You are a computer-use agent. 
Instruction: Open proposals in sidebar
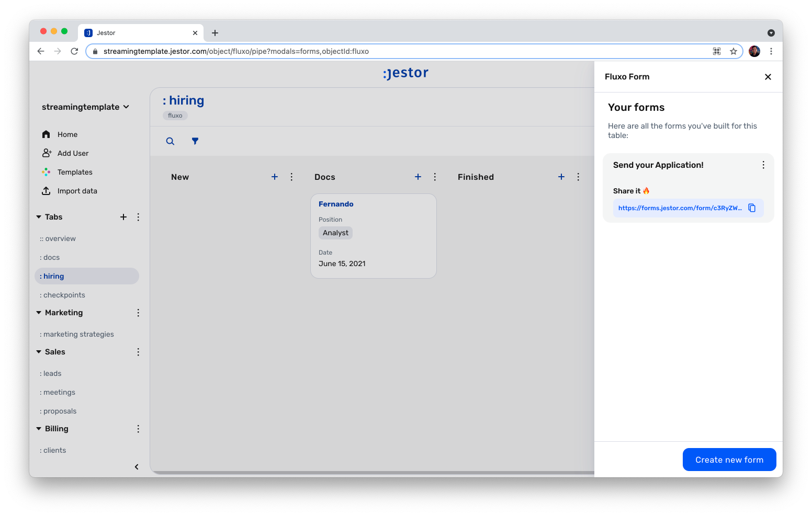tap(87, 411)
